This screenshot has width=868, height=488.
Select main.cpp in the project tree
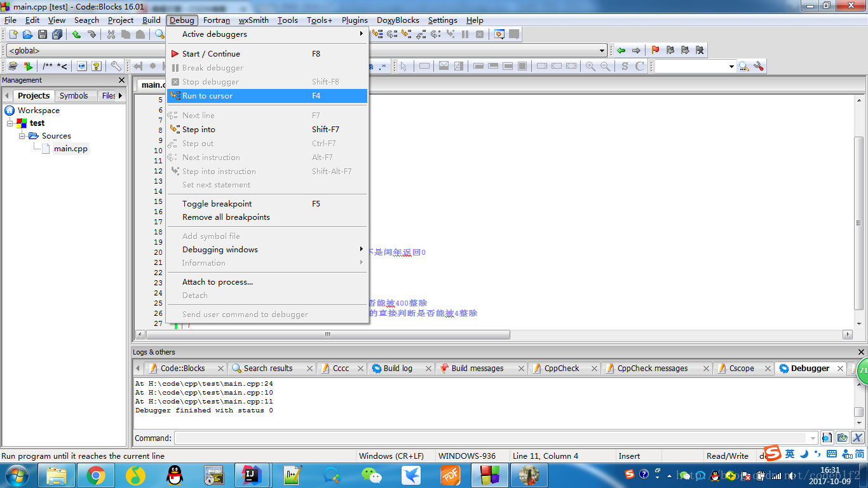[71, 149]
